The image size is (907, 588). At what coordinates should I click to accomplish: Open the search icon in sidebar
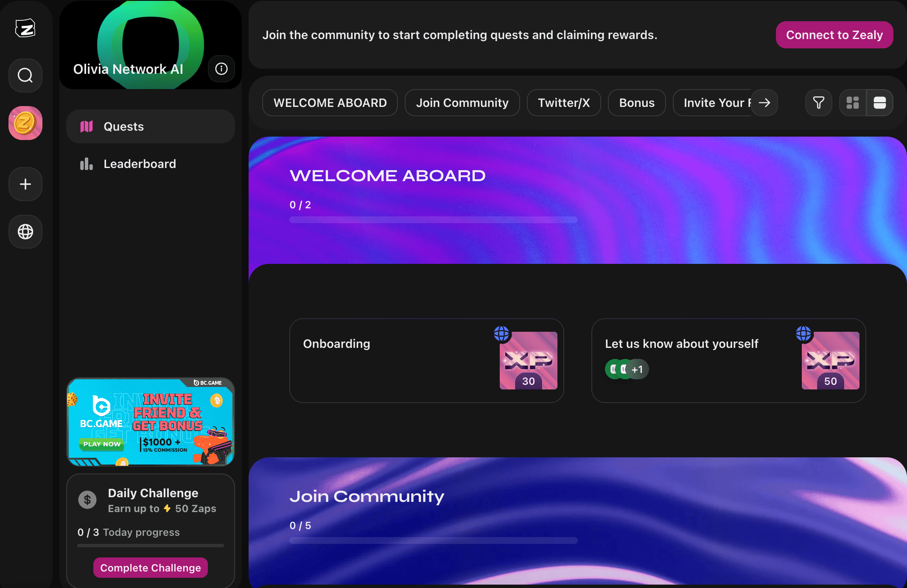(25, 76)
